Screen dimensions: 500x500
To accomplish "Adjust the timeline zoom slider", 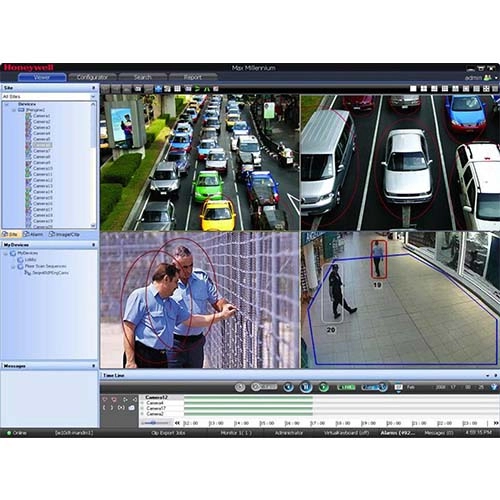I will pyautogui.click(x=155, y=423).
